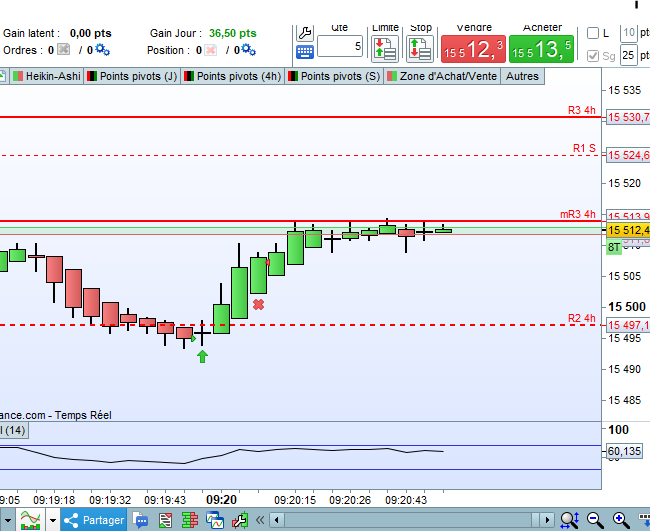Open the trading settings wrench icon
The image size is (650, 531).
(305, 33)
